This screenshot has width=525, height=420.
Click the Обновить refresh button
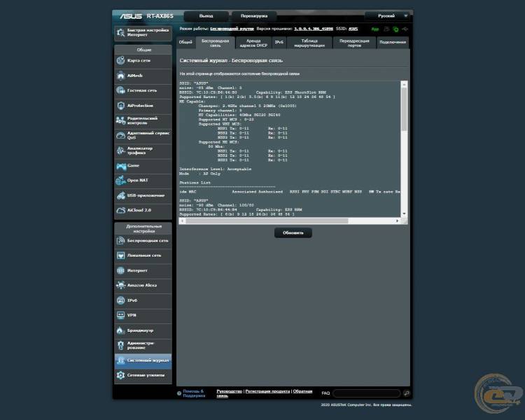293,233
